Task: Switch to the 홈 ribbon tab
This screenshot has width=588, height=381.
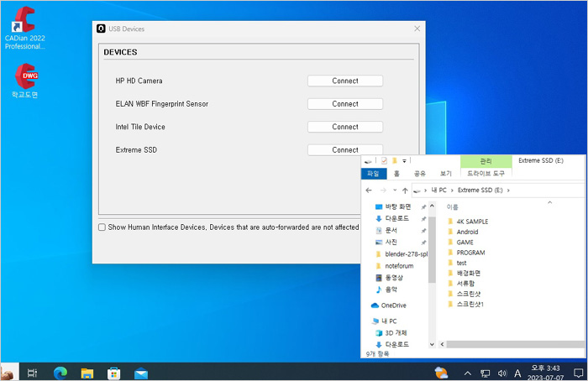Action: pos(396,174)
